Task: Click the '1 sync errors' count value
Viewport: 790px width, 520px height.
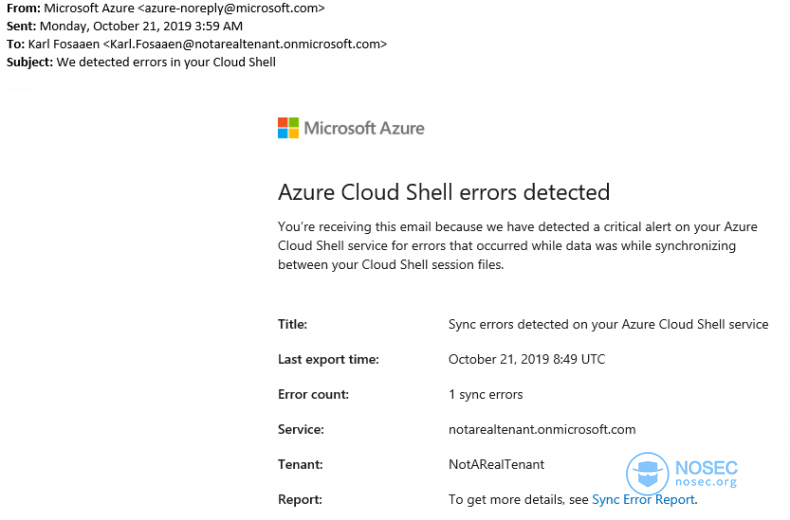Action: click(x=486, y=395)
